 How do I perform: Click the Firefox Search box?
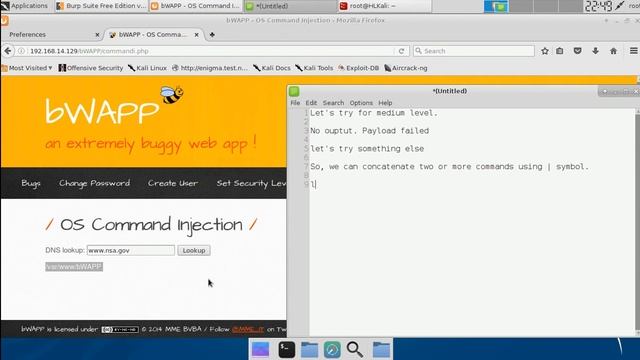point(473,51)
